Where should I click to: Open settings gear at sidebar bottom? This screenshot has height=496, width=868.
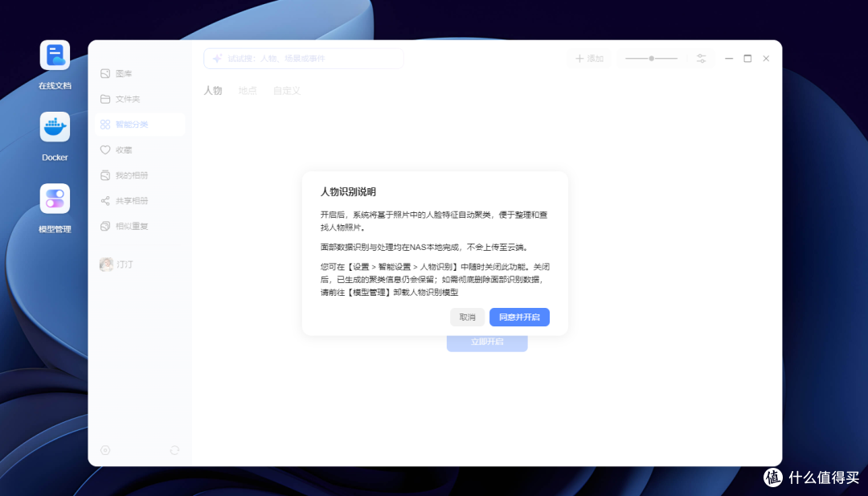105,450
